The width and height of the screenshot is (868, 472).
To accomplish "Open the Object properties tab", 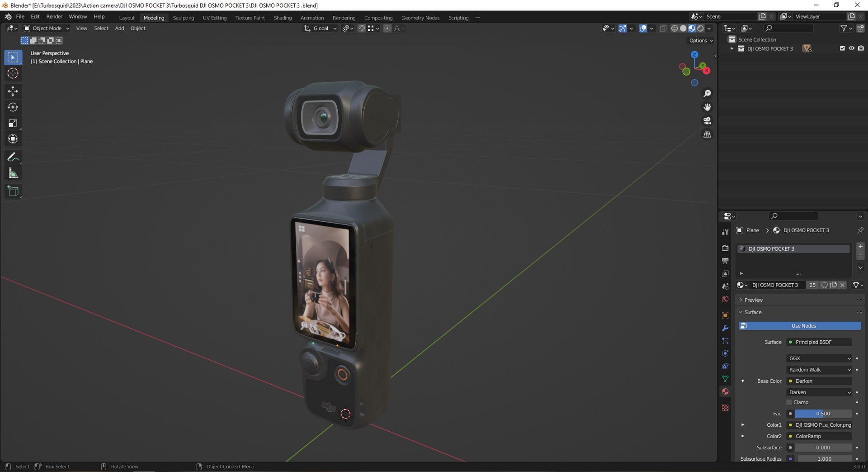I will click(x=725, y=315).
